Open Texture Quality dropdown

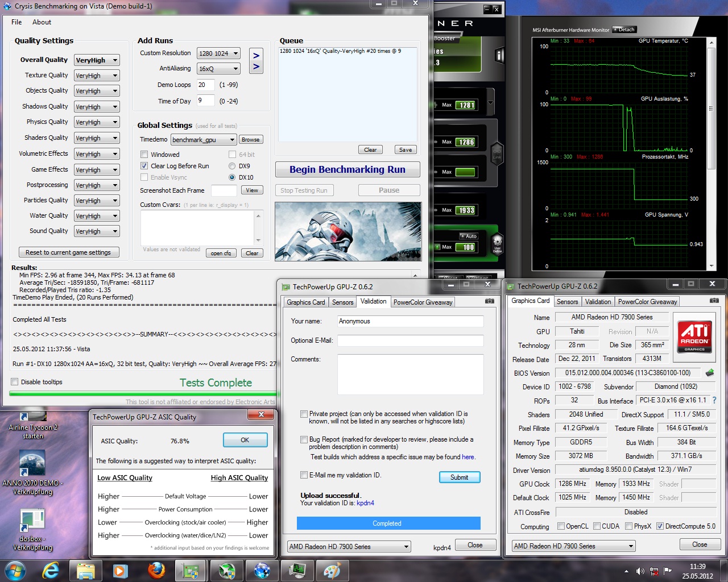tap(97, 76)
